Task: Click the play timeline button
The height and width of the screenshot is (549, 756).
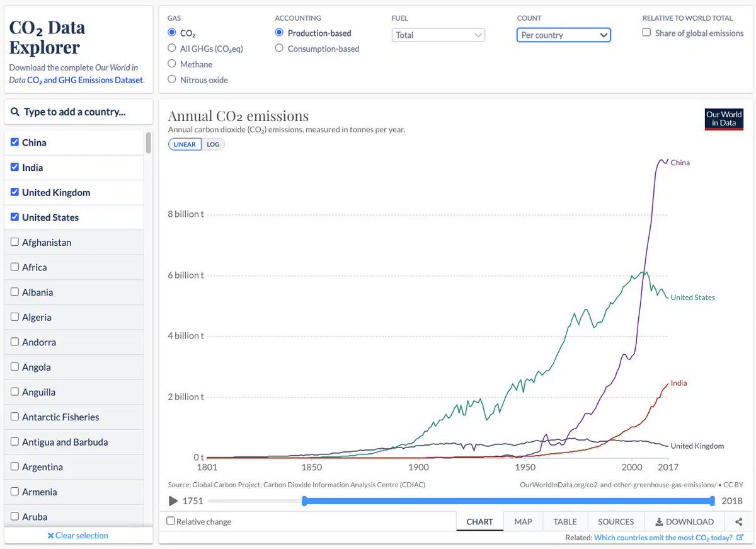Action: coord(173,501)
